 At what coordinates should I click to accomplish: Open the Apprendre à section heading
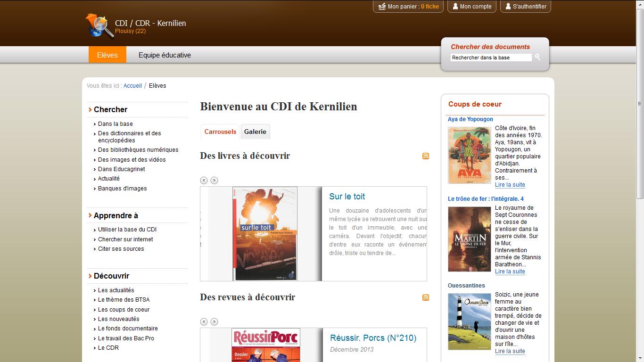tap(116, 215)
